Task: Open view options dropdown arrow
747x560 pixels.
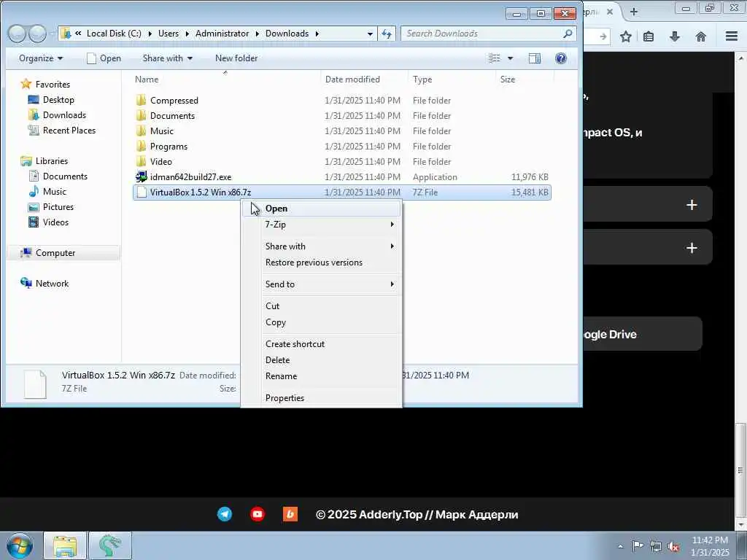Action: click(510, 58)
